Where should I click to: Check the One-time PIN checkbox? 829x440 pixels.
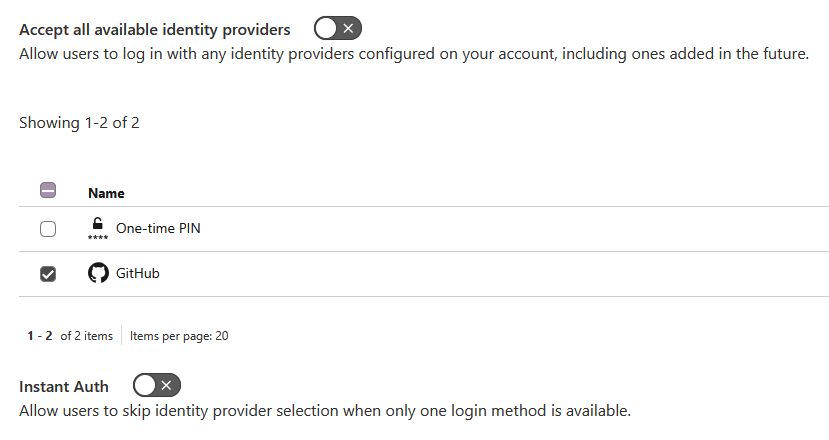[48, 229]
